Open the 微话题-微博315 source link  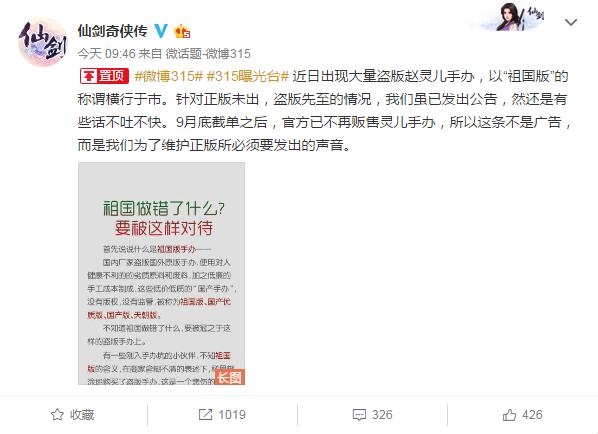208,54
